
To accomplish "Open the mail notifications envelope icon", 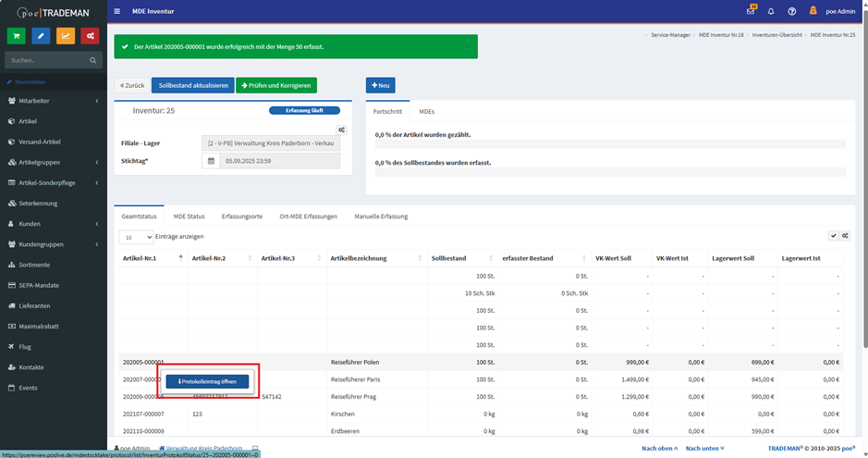I will click(x=751, y=11).
